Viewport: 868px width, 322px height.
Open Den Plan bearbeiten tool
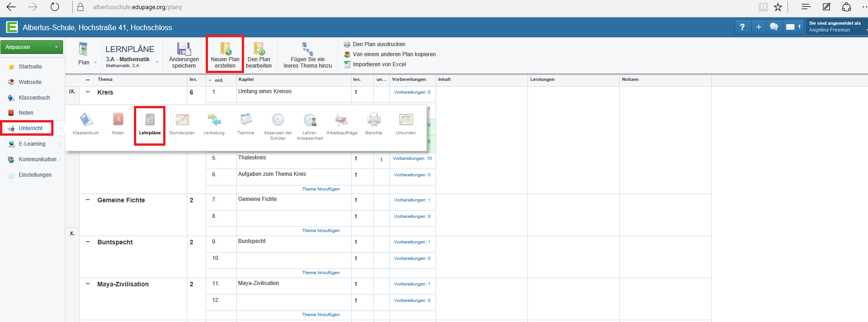[x=259, y=49]
